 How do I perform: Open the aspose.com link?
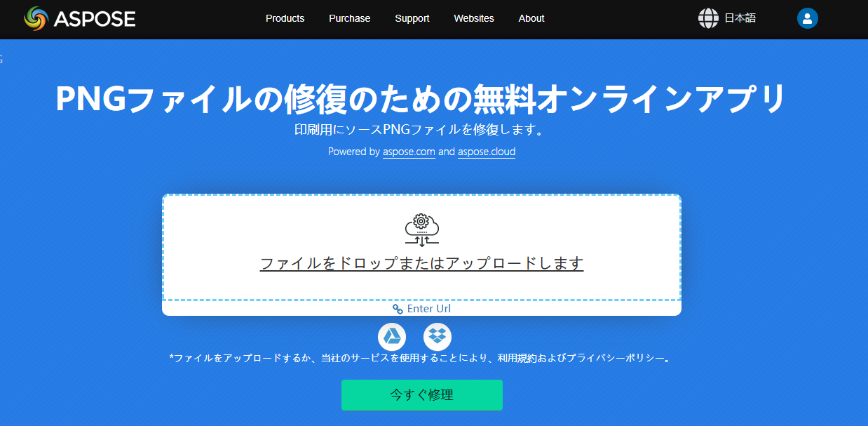[409, 152]
